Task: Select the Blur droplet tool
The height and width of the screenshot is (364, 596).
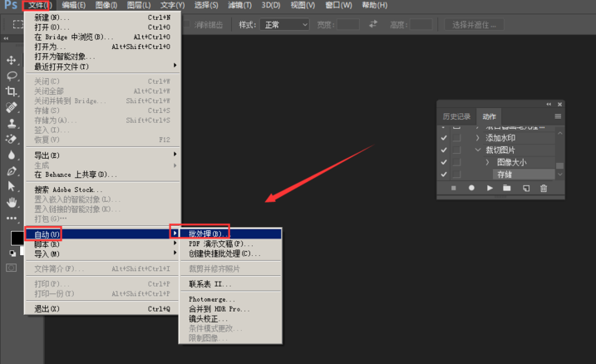Action: [x=12, y=155]
